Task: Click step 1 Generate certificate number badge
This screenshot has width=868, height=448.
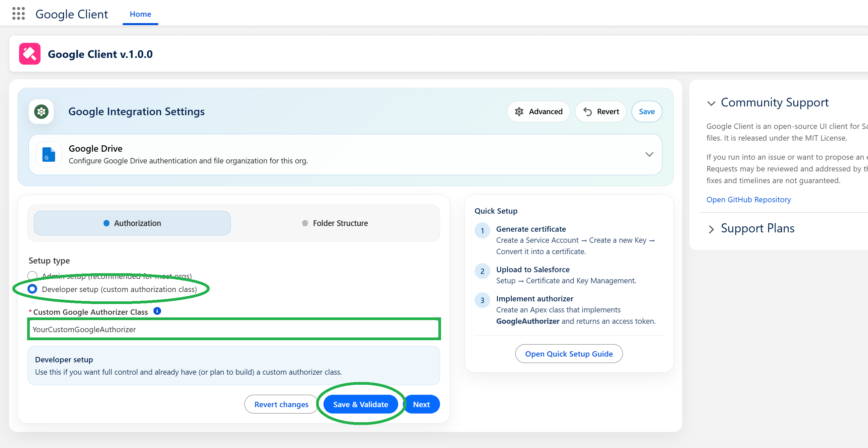Action: (x=482, y=231)
